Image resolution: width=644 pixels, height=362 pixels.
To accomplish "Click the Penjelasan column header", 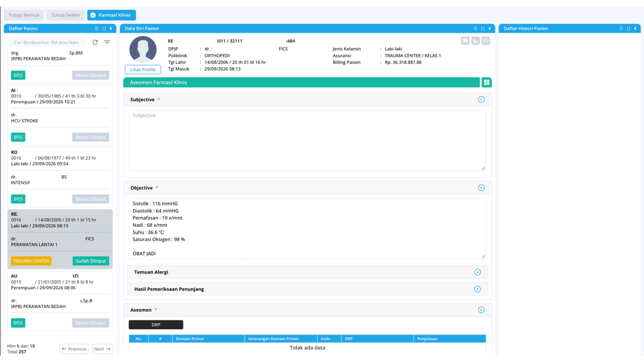I will 450,339.
